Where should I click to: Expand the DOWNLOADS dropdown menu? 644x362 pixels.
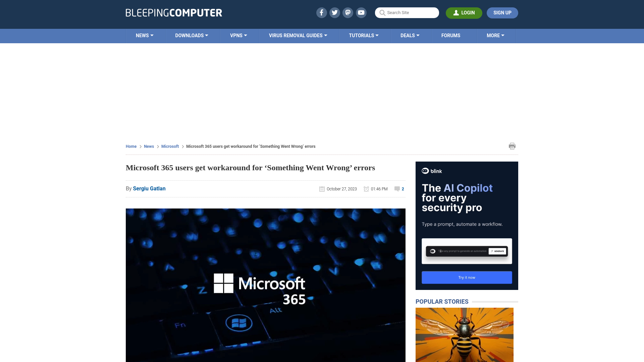click(192, 36)
